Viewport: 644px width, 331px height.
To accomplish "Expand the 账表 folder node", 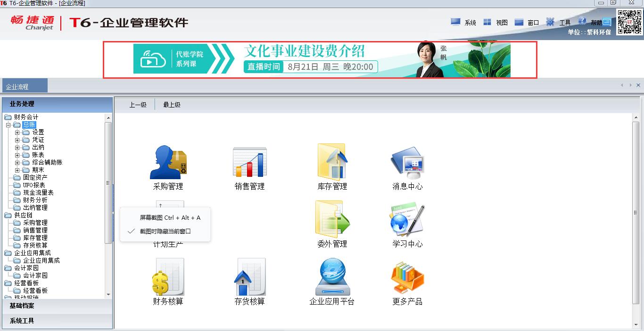I will (17, 155).
